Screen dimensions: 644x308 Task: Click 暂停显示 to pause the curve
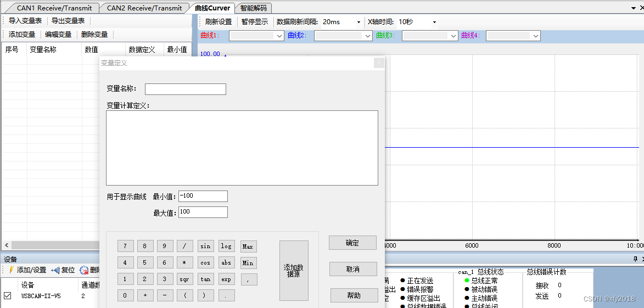point(255,22)
